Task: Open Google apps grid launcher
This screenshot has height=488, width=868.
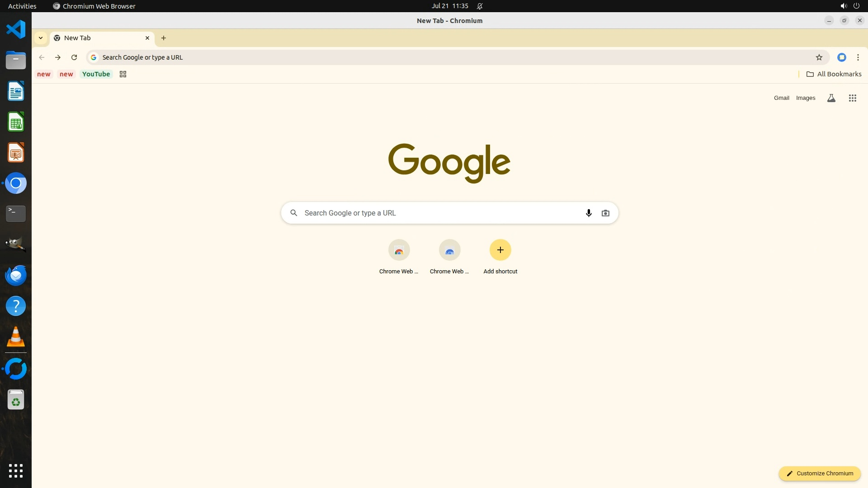Action: pos(852,98)
